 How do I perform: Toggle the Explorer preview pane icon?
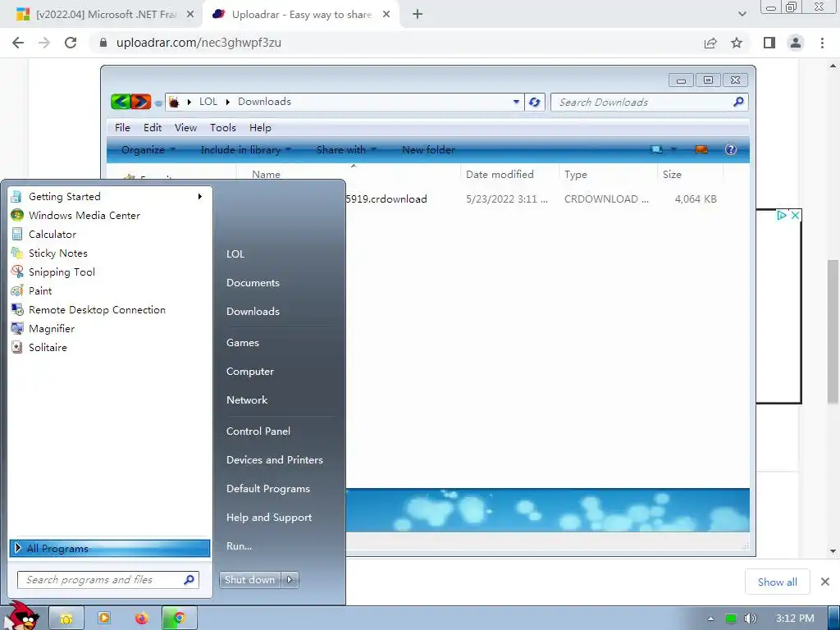(x=701, y=149)
